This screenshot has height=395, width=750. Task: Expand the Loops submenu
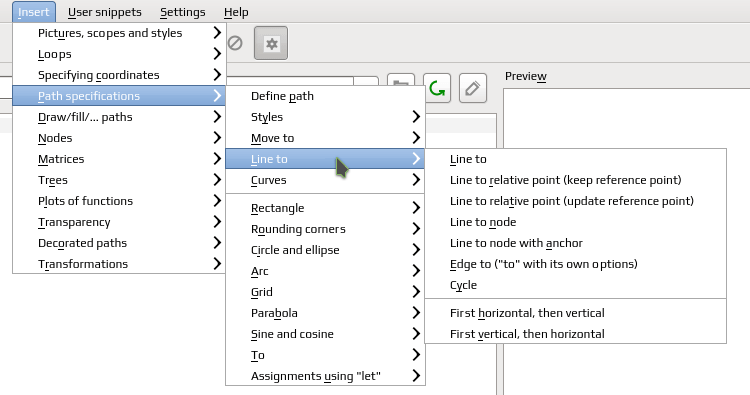pyautogui.click(x=119, y=54)
